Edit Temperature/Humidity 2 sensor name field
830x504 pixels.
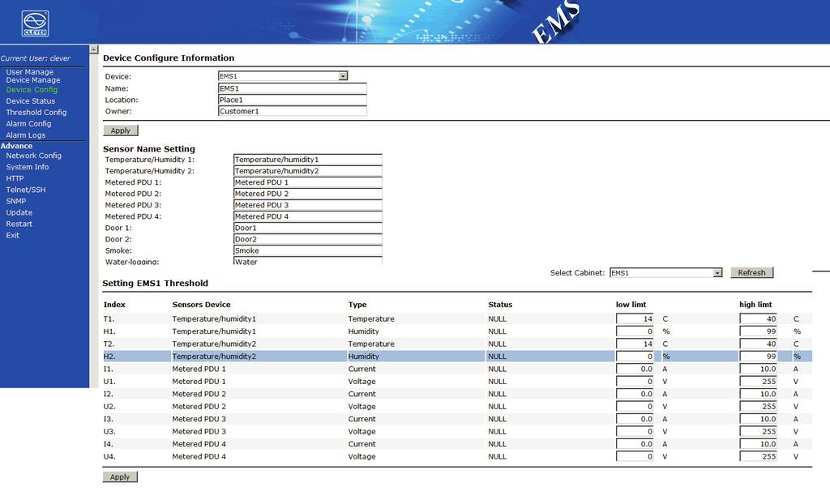click(307, 171)
